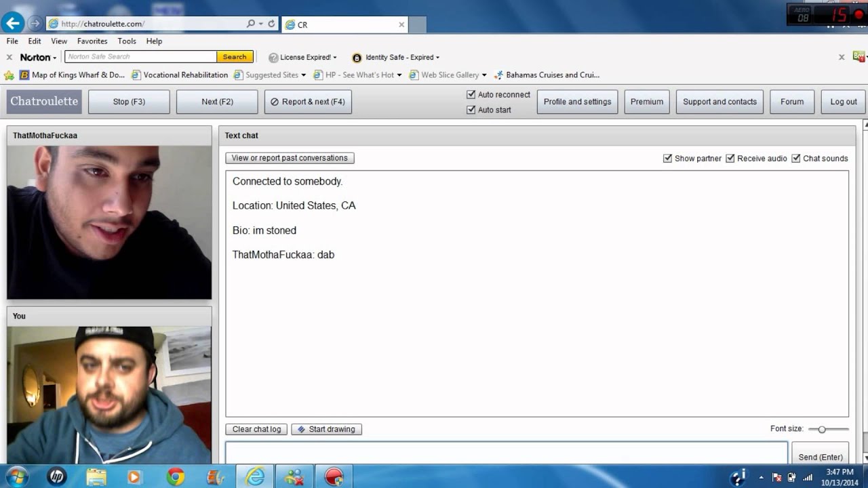This screenshot has width=868, height=488.
Task: Click the Favorites star icon in bookmarks bar
Action: click(x=9, y=75)
